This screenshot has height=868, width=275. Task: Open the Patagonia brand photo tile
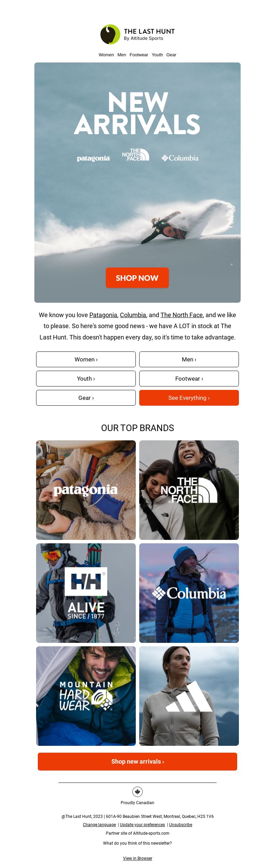coord(86,490)
